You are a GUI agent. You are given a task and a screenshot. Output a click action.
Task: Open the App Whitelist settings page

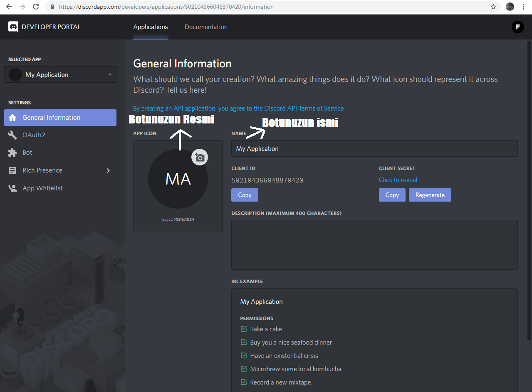60,188
